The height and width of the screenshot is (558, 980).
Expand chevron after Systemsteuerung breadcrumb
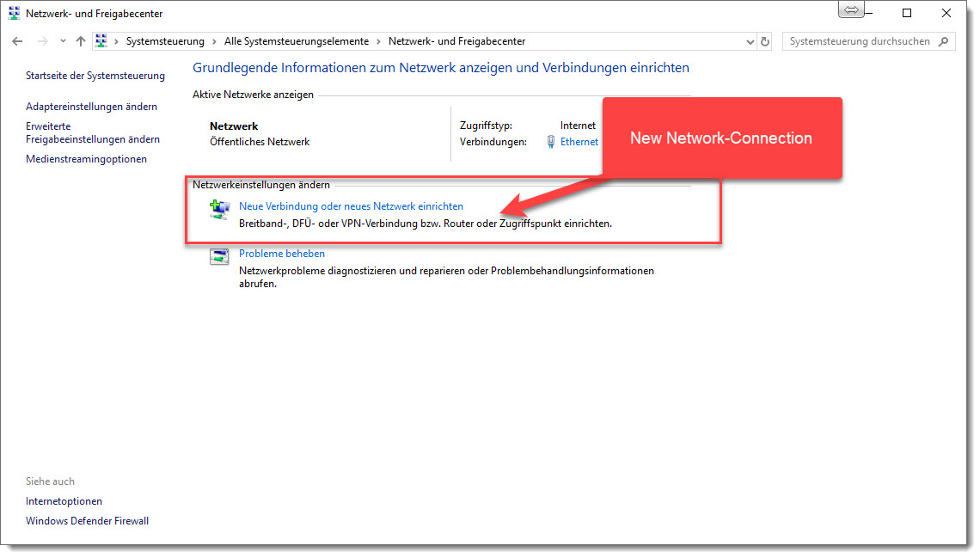[213, 41]
